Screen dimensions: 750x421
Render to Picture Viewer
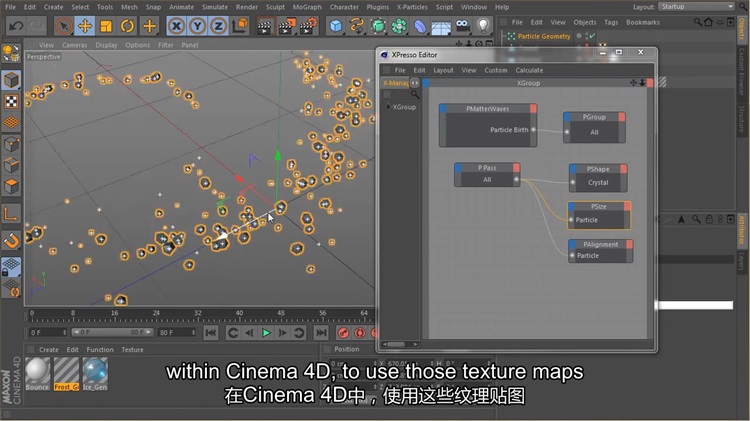pyautogui.click(x=287, y=27)
